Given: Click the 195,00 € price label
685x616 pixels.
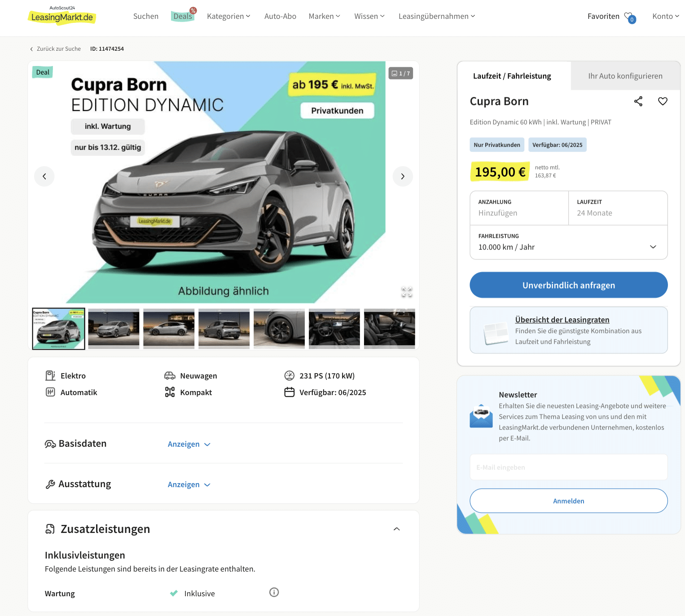Looking at the screenshot, I should point(500,172).
